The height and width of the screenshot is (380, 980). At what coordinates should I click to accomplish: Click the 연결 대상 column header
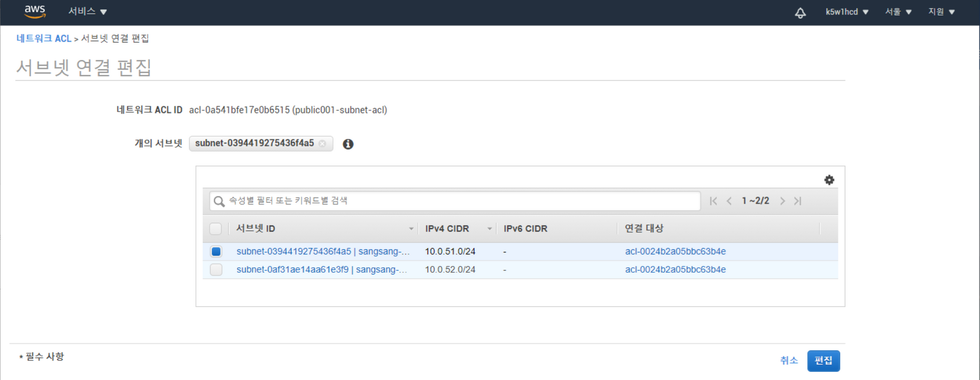pyautogui.click(x=644, y=229)
